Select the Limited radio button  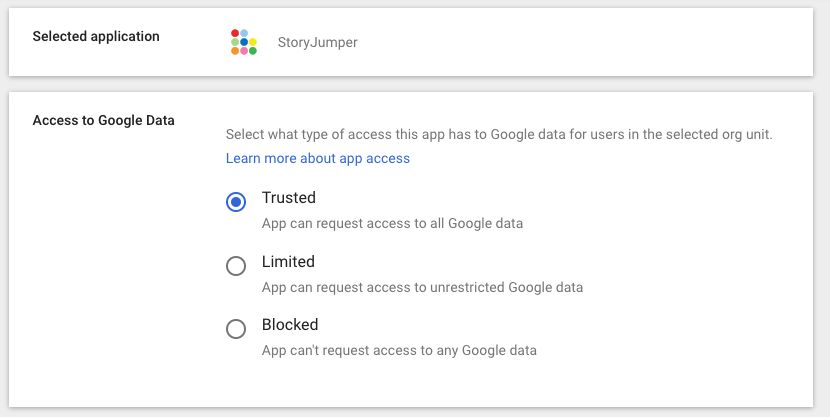(x=236, y=266)
